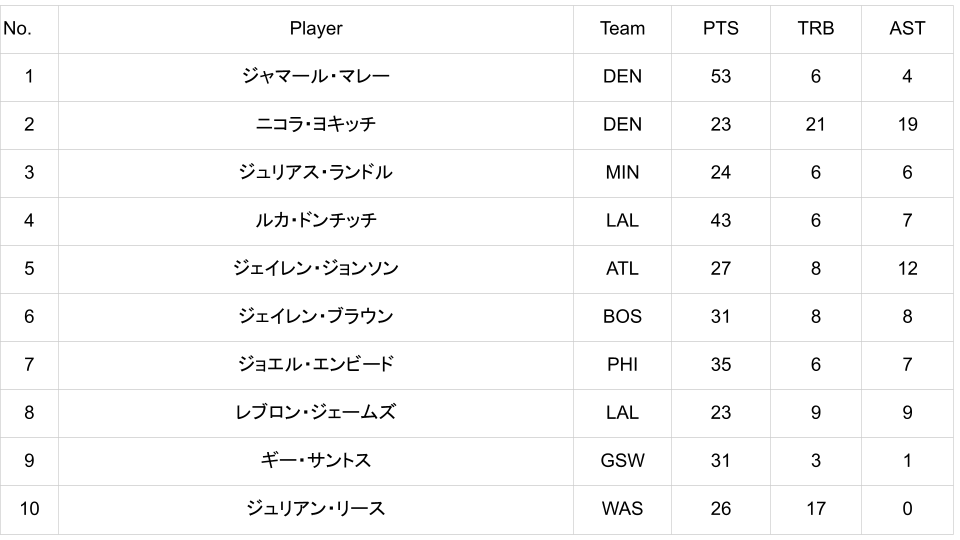Select the ジェイレン・ブラウン cell
960x540 pixels.
coord(315,316)
